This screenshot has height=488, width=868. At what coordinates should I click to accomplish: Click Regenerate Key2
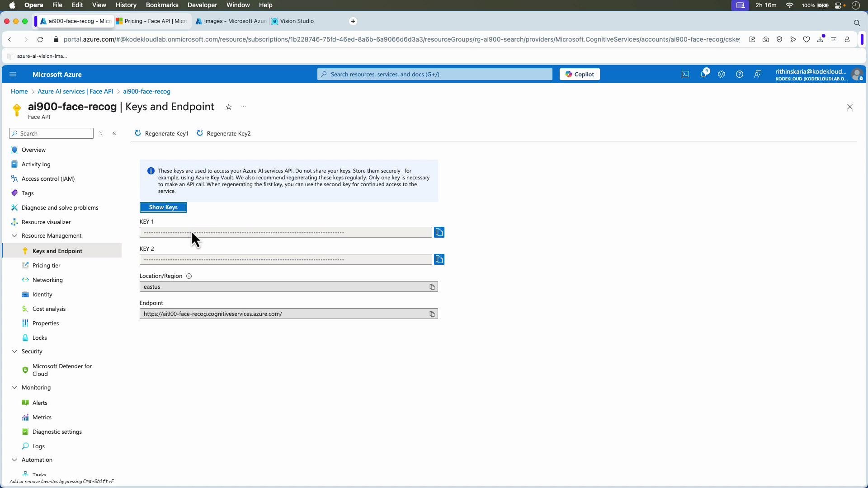point(223,133)
